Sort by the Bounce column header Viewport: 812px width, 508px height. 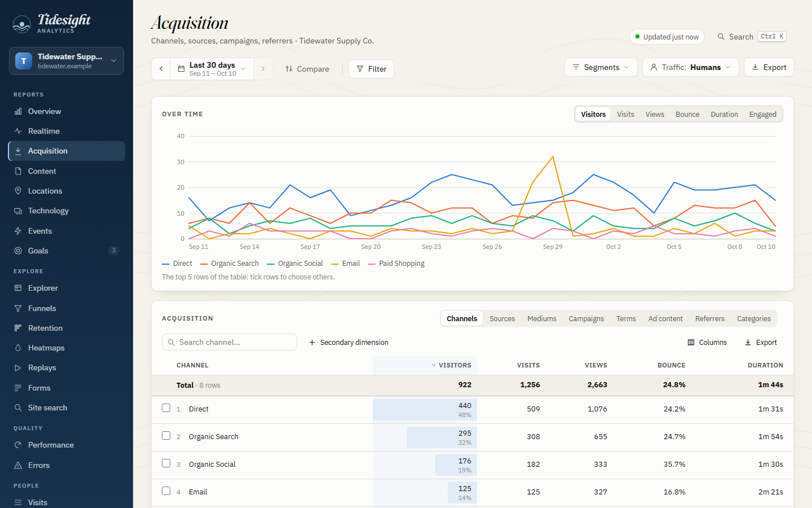pyautogui.click(x=671, y=365)
